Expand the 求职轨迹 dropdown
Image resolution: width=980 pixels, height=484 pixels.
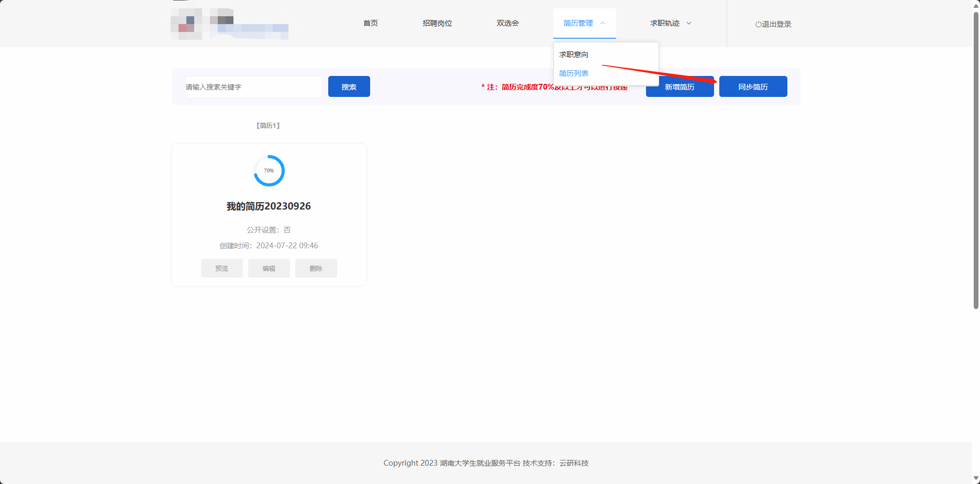coord(689,23)
